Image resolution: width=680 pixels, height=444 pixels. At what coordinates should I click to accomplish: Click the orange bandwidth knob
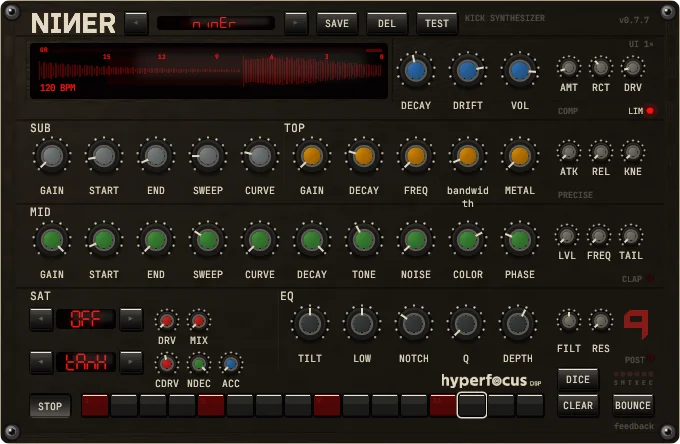pyautogui.click(x=468, y=156)
